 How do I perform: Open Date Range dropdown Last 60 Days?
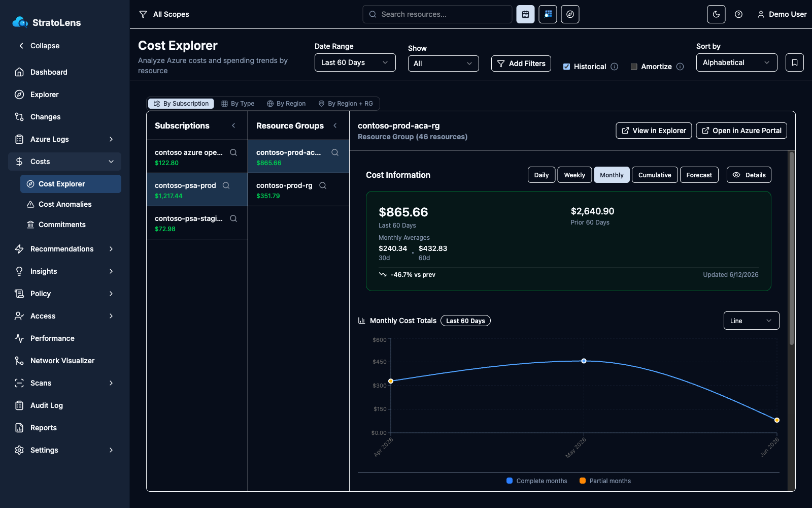(355, 62)
